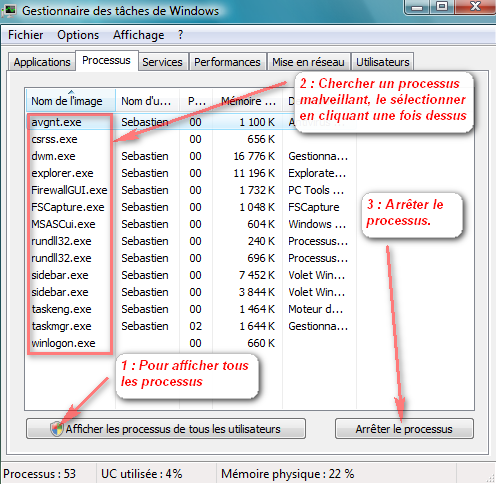Click the FSCapture description cell
The height and width of the screenshot is (484, 496).
[314, 207]
